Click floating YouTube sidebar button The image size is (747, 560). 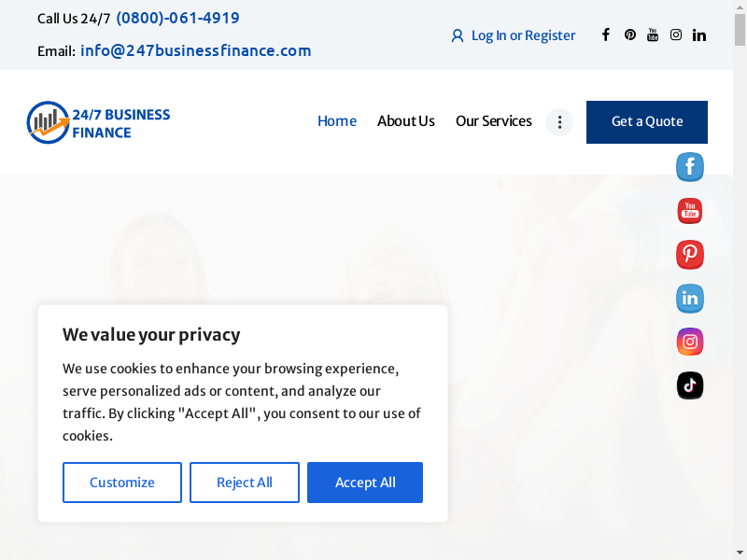click(690, 211)
